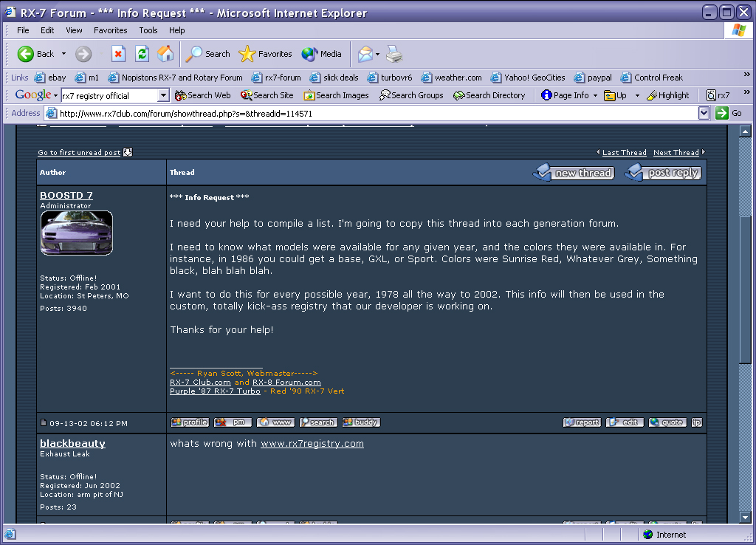Open BOOSTD 7's profile button
This screenshot has width=756, height=545.
pos(190,422)
